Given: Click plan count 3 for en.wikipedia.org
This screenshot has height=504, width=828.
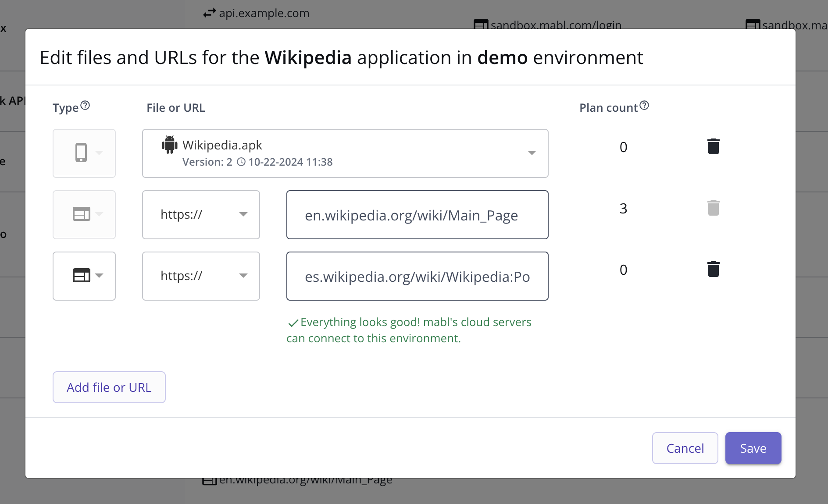Looking at the screenshot, I should [623, 208].
